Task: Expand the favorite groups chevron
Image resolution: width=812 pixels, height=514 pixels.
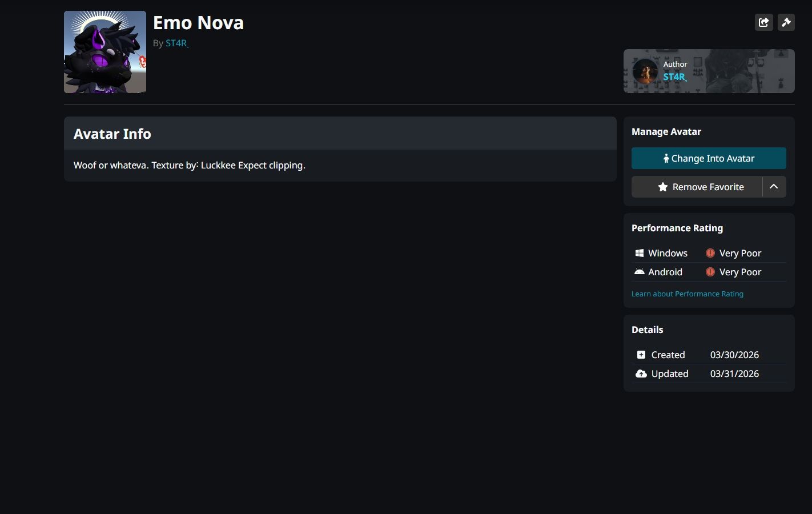Action: 774,187
